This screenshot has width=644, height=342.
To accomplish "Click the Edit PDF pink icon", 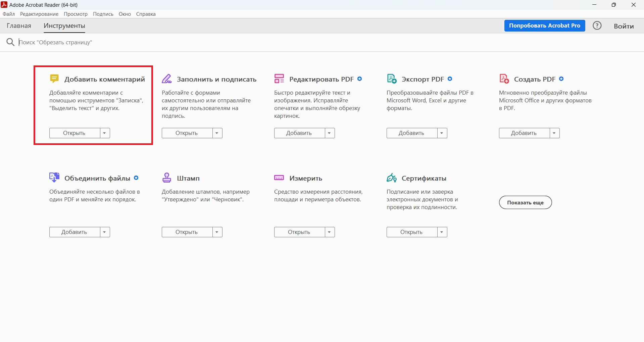I will coord(279,79).
